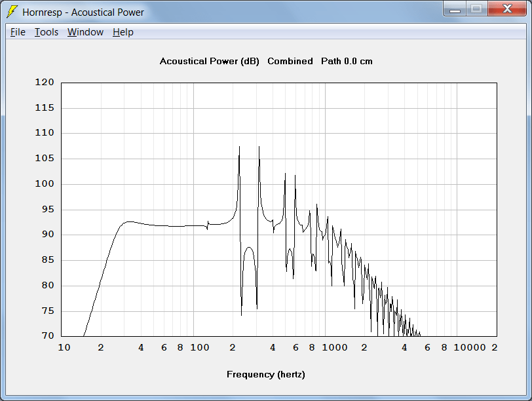Click the 'Path 0.0 cm' label
Viewport: 532px width, 401px height.
347,61
